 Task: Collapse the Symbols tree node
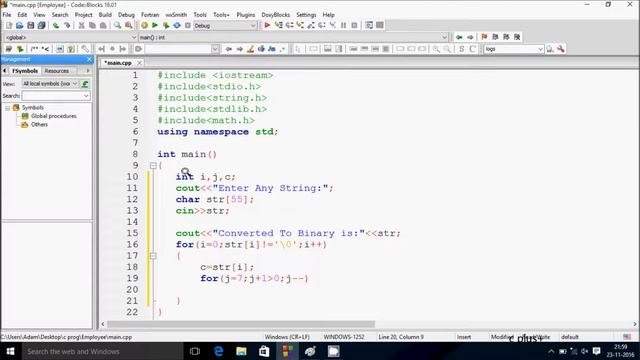click(x=7, y=108)
